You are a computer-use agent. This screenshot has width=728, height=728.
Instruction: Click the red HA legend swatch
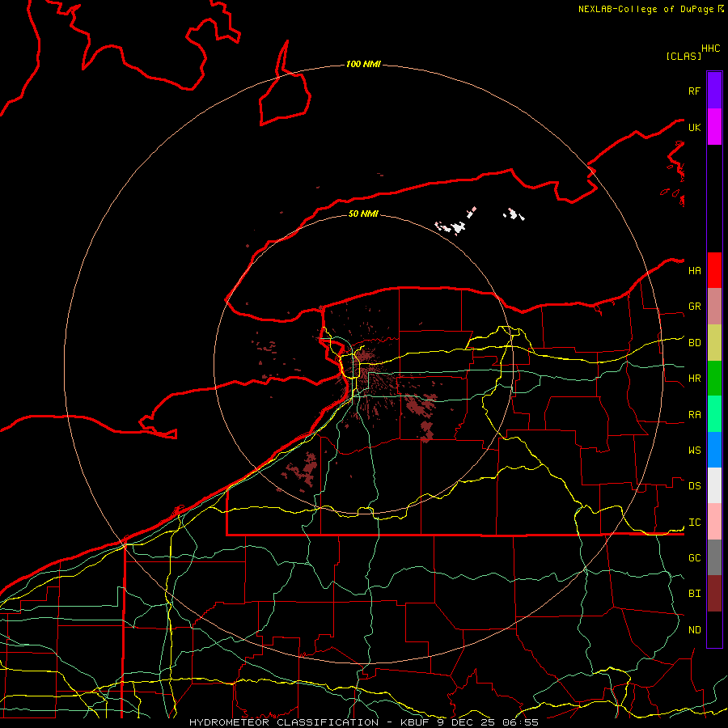click(714, 270)
